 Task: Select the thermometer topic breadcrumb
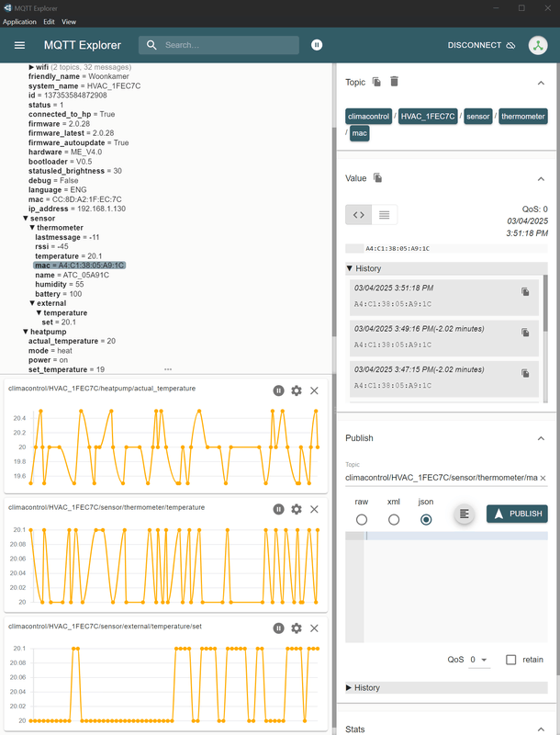(x=523, y=117)
